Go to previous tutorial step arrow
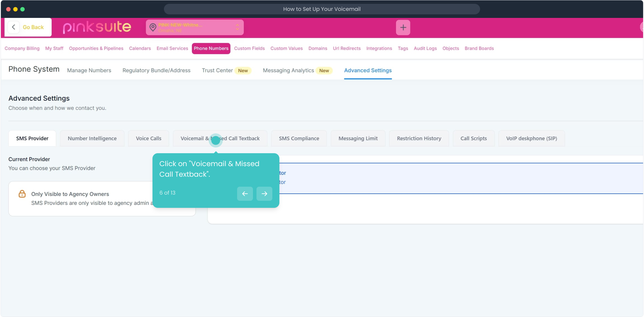Image resolution: width=644 pixels, height=317 pixels. [245, 193]
